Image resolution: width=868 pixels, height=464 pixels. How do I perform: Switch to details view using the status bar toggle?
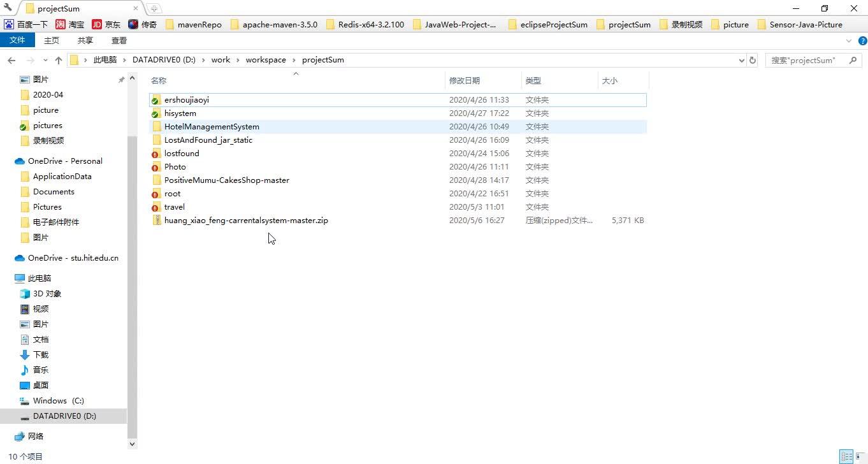[x=847, y=456]
